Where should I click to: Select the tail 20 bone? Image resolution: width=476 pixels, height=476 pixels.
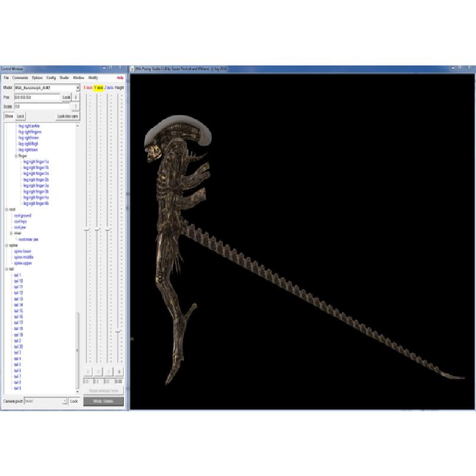pyautogui.click(x=18, y=347)
